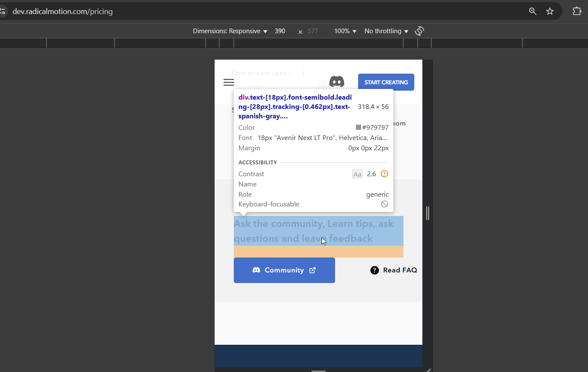Click the corner resize handle of device viewport
Viewport: 588px width, 372px height.
click(428, 370)
